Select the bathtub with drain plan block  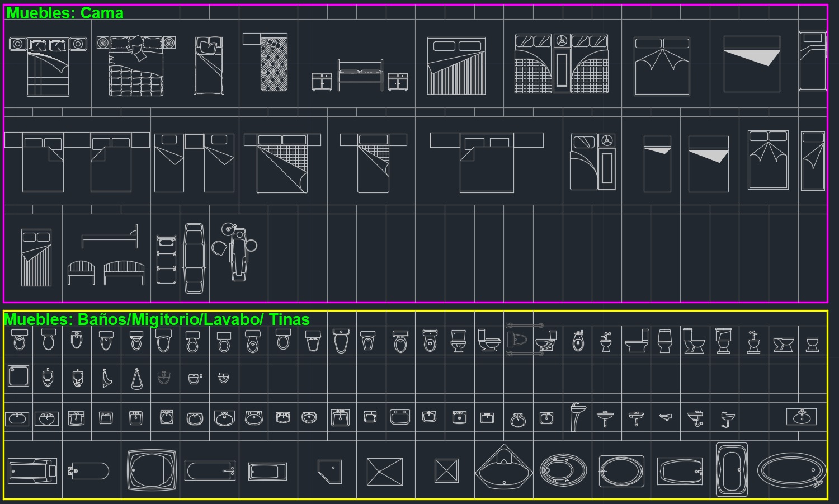(210, 470)
